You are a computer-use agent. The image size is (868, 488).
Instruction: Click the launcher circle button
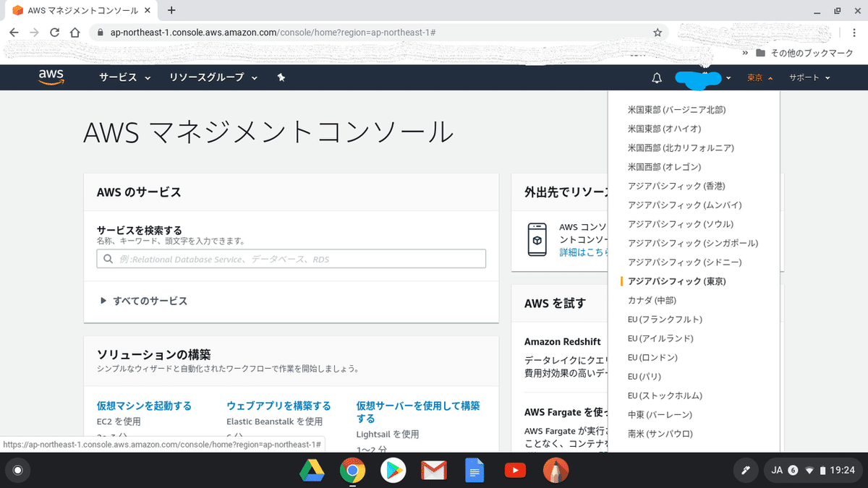pos(18,471)
